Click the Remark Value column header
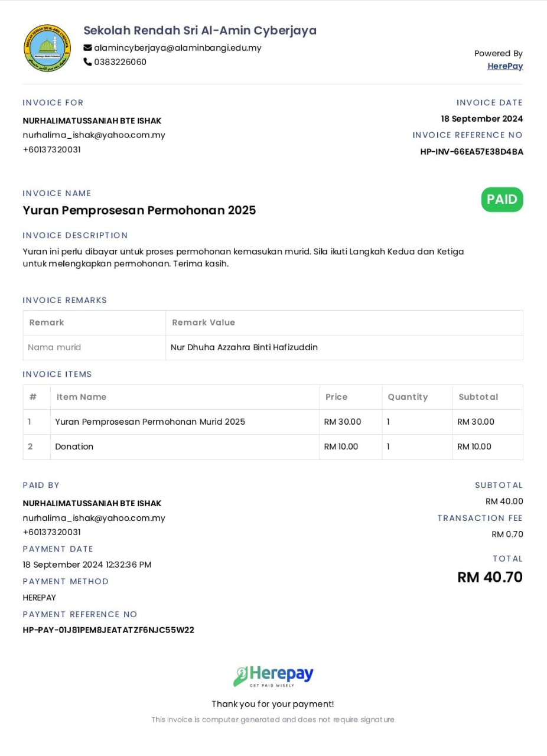This screenshot has height=756, width=547. [203, 322]
